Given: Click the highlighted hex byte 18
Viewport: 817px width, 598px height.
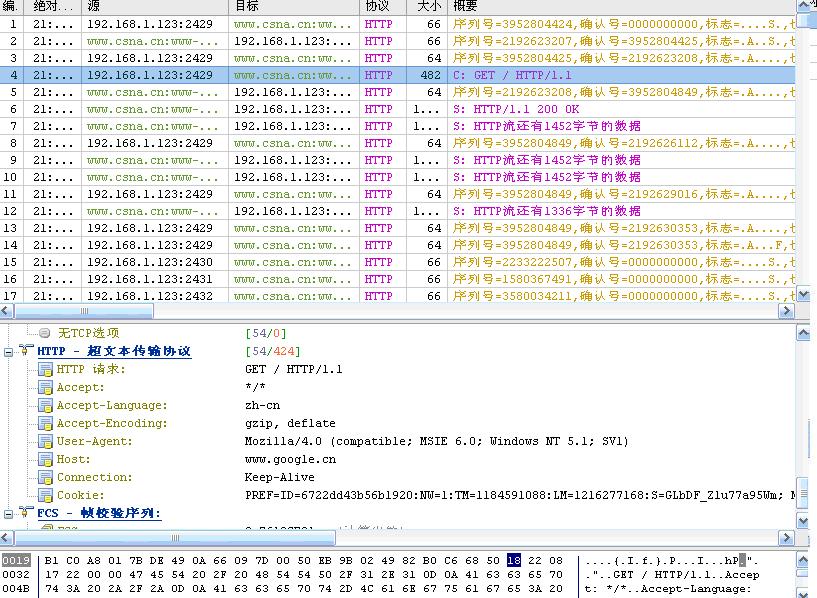Looking at the screenshot, I should pyautogui.click(x=514, y=560).
